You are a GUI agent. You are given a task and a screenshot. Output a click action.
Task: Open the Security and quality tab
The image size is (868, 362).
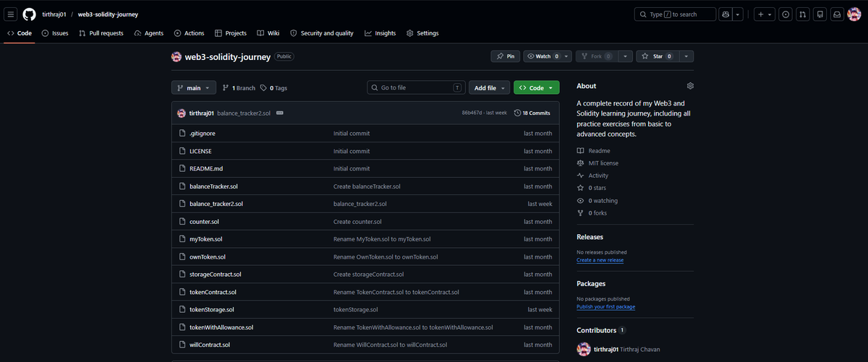coord(322,33)
